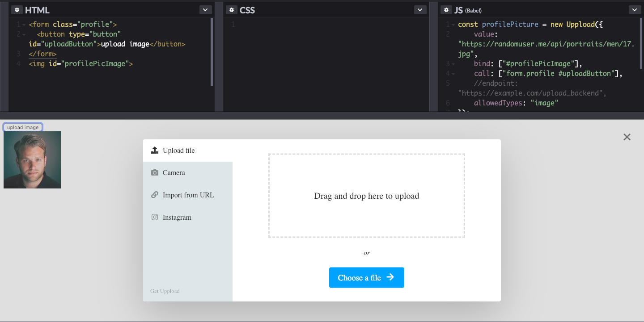Screen dimensions: 644x322
Task: Collapse the bind line code fold in JS
Action: 453,63
